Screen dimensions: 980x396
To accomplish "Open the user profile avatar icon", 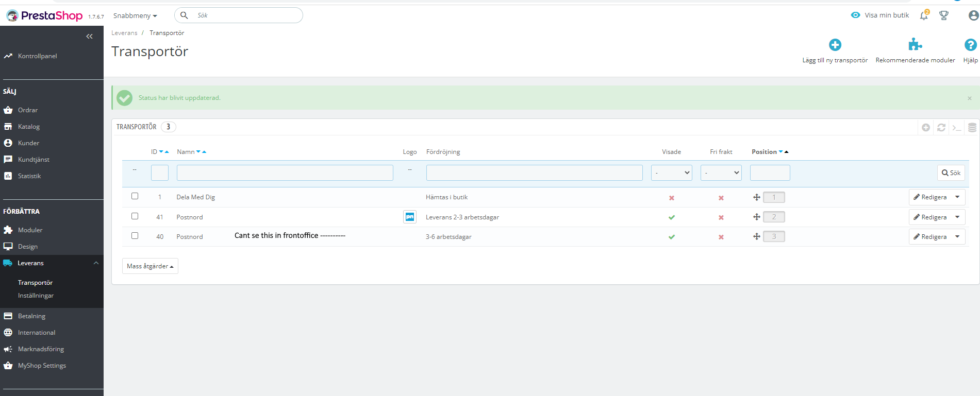I will click(x=973, y=15).
